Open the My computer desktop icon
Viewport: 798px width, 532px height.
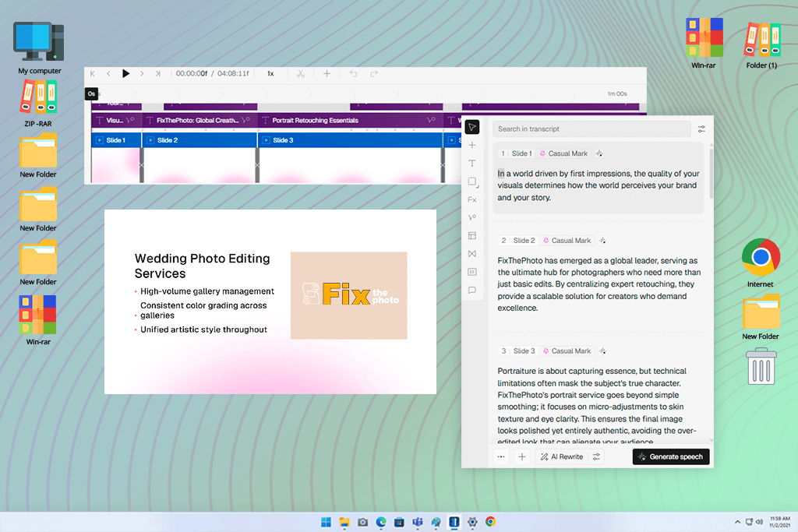pos(39,48)
